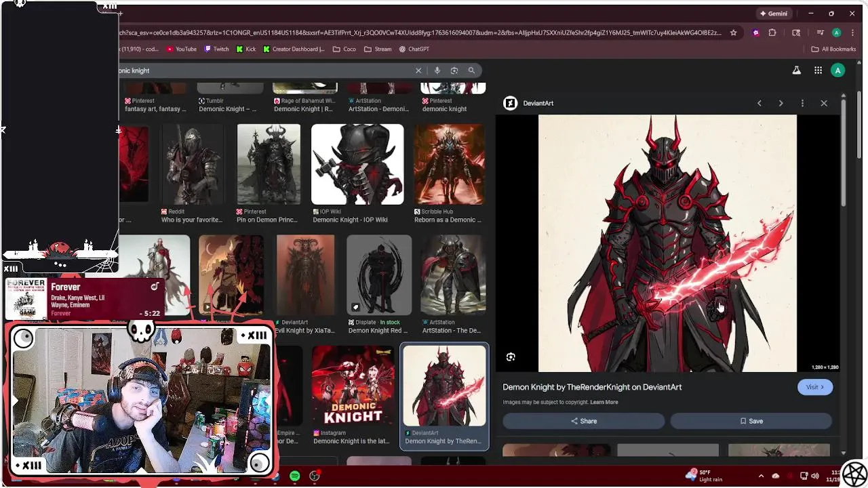Click the magnifying glass search icon
The image size is (868, 488).
pos(471,70)
